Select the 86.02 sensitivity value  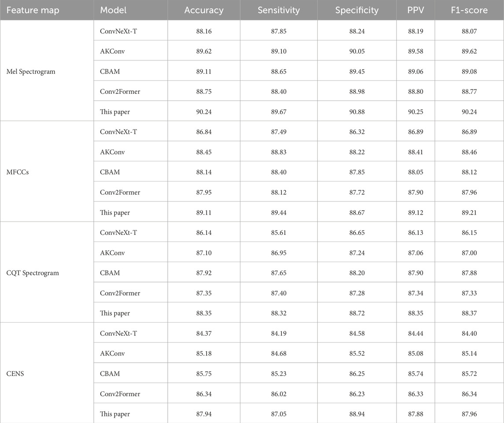[279, 394]
